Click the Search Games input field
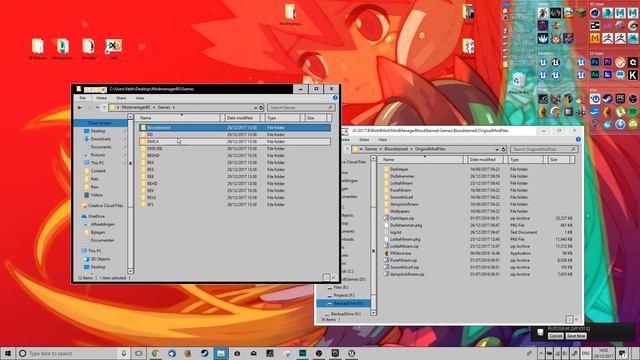Image resolution: width=640 pixels, height=360 pixels. tap(301, 107)
